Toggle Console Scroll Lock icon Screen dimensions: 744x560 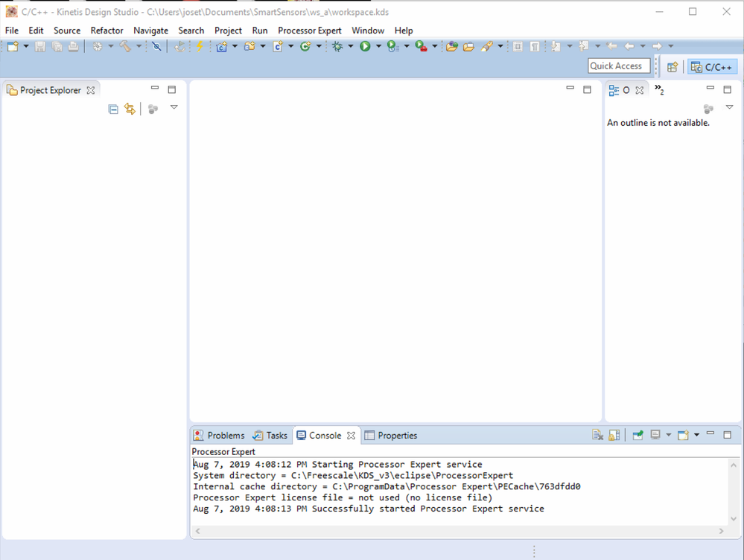click(x=614, y=435)
